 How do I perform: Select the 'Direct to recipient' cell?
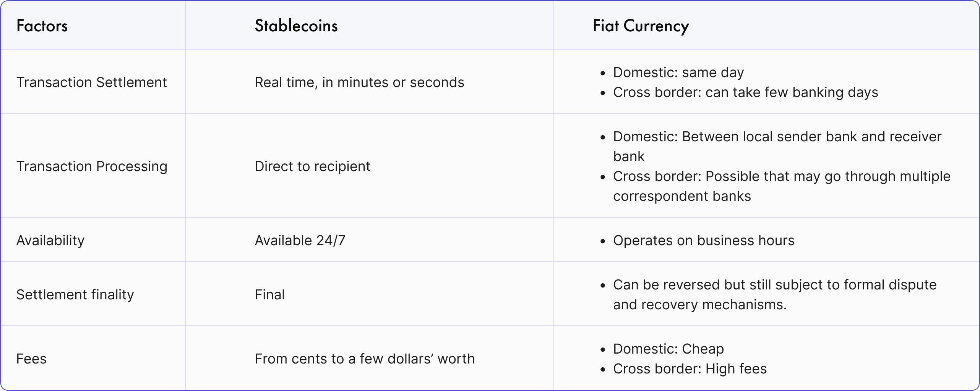click(312, 166)
